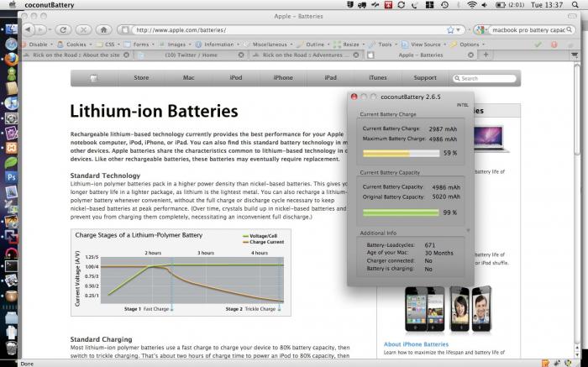Click the 99% battery capacity progress bar

tap(401, 212)
